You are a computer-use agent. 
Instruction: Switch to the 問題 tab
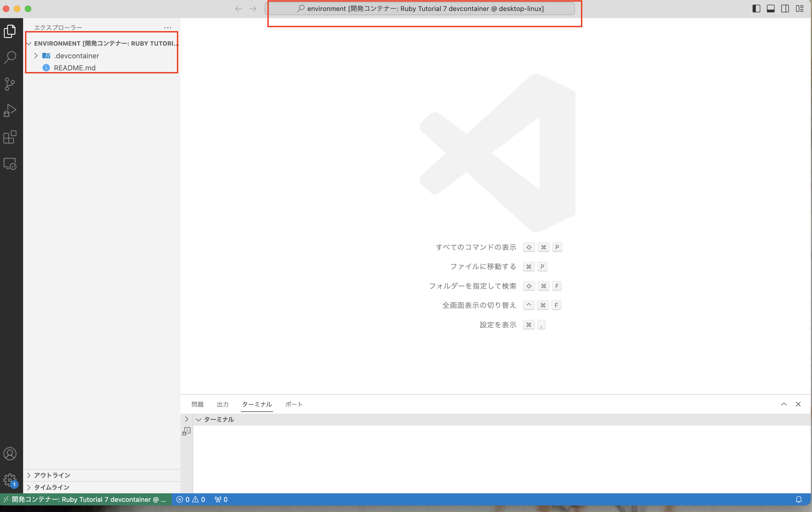[197, 404]
